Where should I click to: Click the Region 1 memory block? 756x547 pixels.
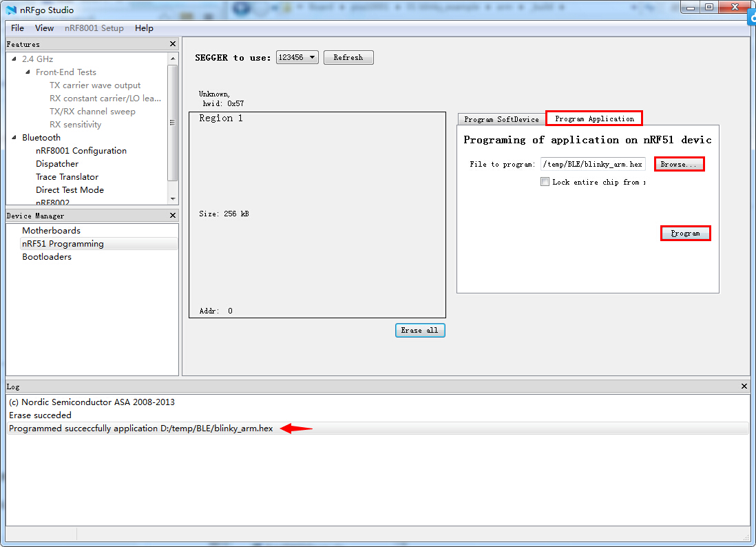pos(317,215)
